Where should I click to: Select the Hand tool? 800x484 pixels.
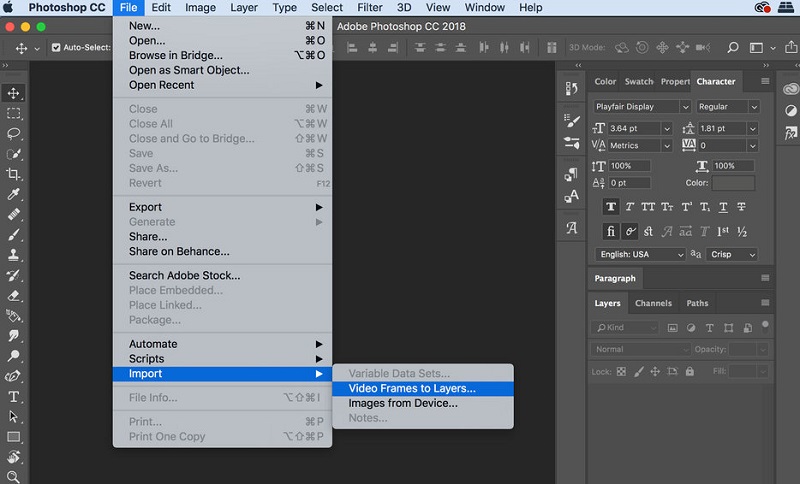tap(14, 457)
